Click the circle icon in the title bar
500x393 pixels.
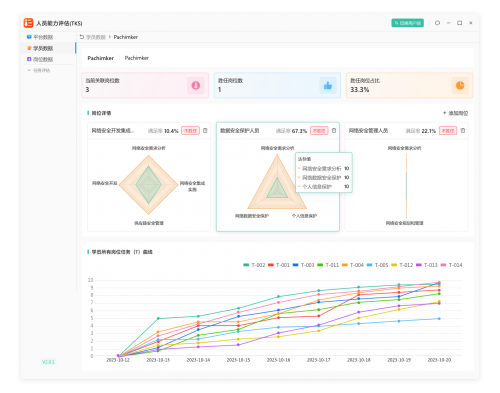pos(437,23)
